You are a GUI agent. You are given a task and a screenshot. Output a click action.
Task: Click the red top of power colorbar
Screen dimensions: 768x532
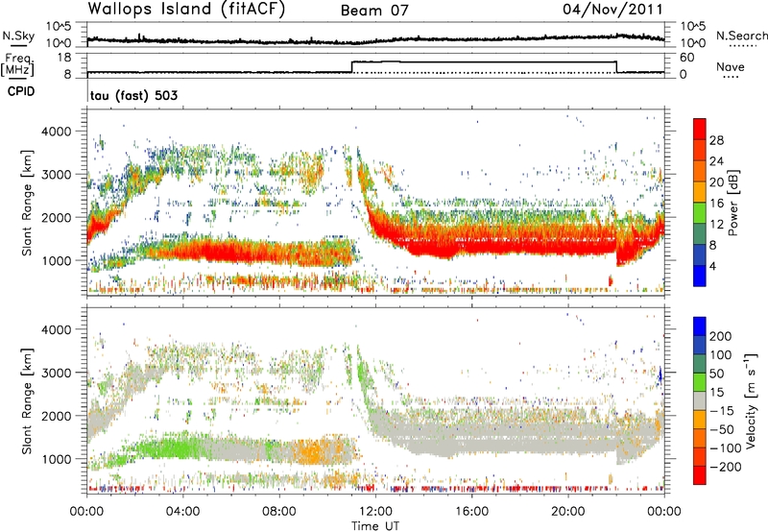click(x=700, y=129)
